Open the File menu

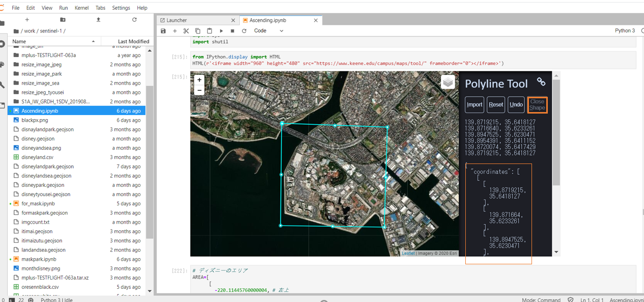pos(16,8)
